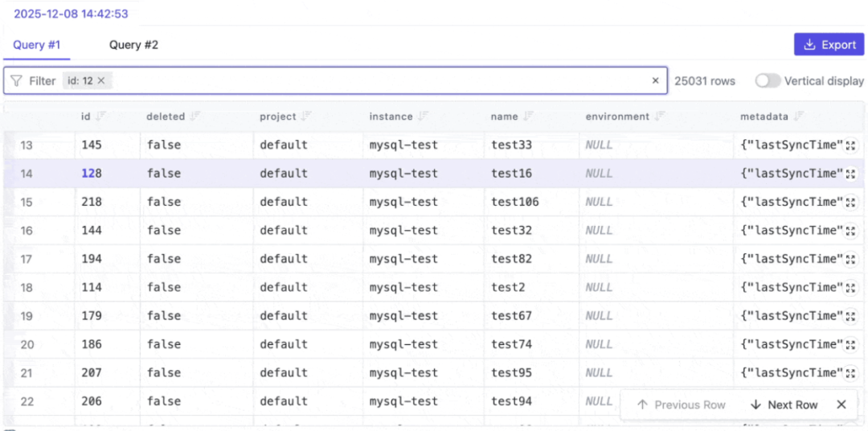Expand metadata cell in row 16
Image resolution: width=868 pixels, height=431 pixels.
[x=851, y=231]
